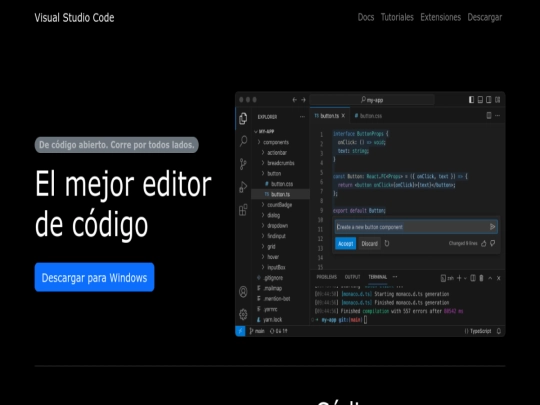Click the forward arrow in editor title bar
This screenshot has height=405, width=540.
tap(303, 100)
